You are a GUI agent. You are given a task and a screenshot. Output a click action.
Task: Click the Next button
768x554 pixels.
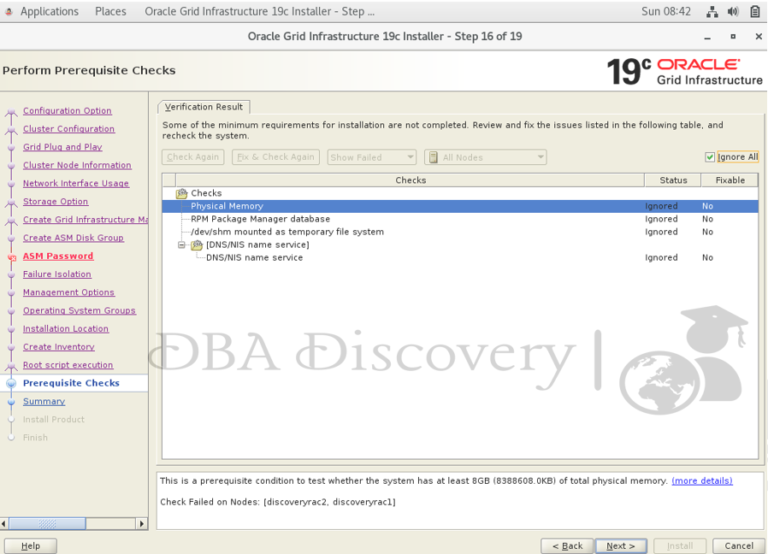pyautogui.click(x=621, y=546)
